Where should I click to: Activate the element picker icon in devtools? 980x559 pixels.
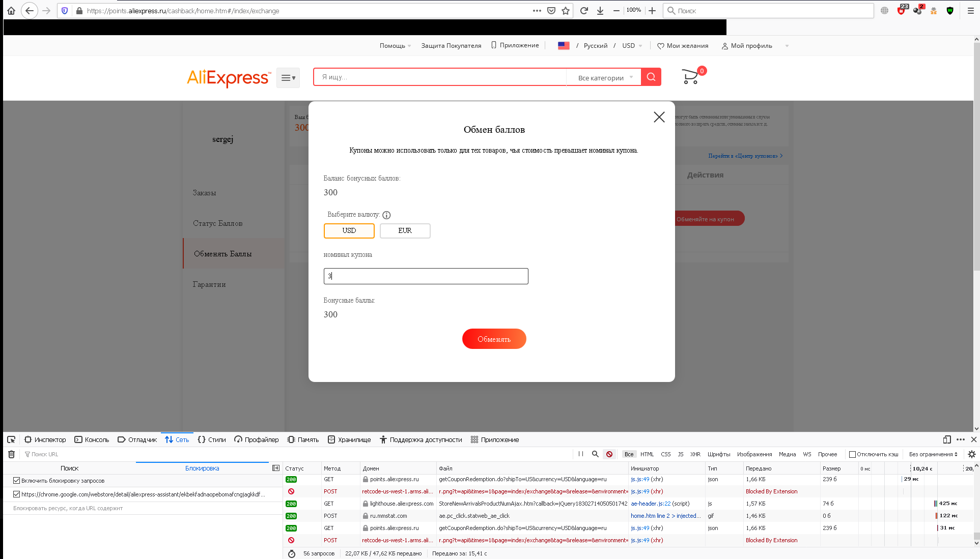pos(11,439)
